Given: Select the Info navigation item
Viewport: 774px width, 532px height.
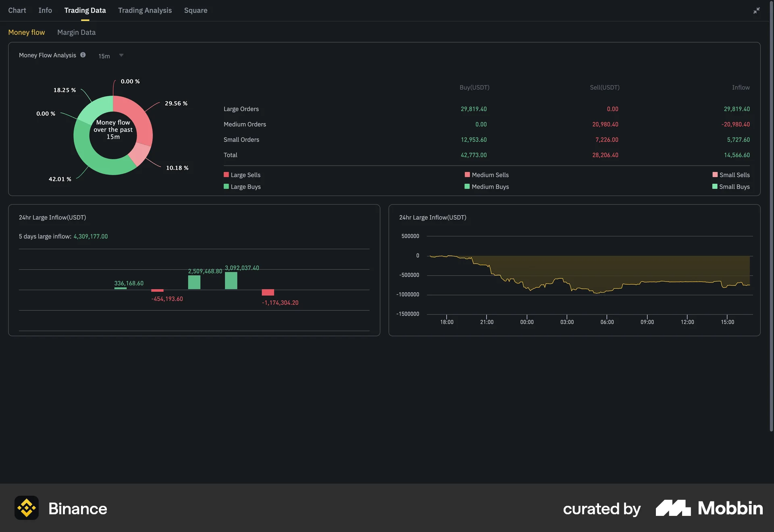Looking at the screenshot, I should tap(45, 10).
